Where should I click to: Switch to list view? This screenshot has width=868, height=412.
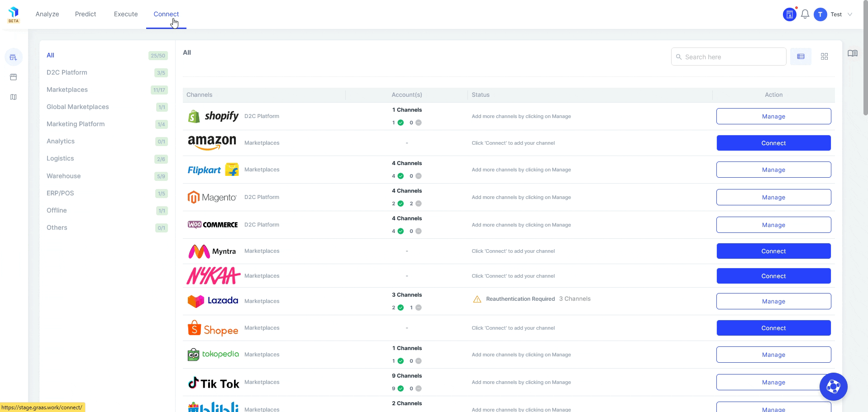[801, 57]
